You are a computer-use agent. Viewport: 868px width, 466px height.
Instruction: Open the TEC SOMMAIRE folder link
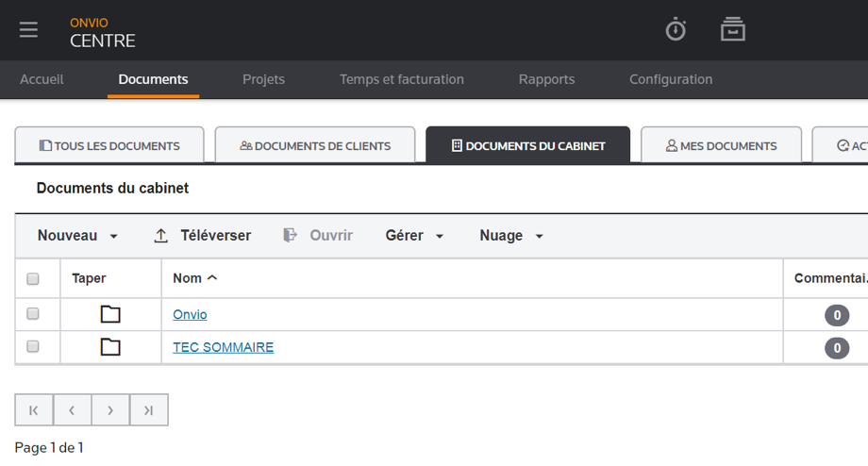coord(223,347)
